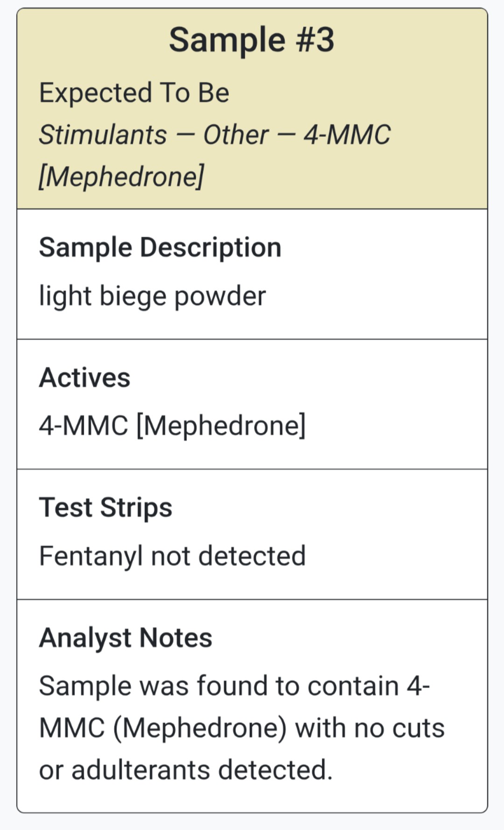Click the word "Fentanyl" in test results
504x830 pixels.
click(x=91, y=556)
